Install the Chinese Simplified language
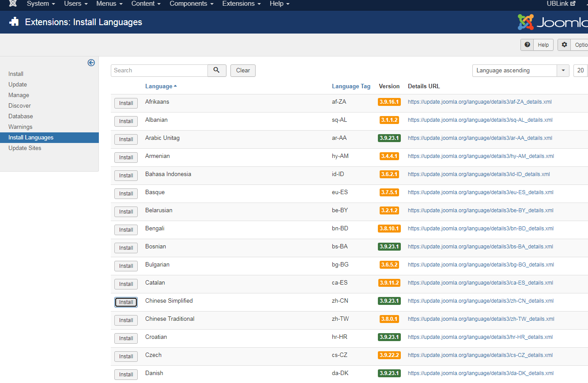588x383 pixels. point(126,302)
